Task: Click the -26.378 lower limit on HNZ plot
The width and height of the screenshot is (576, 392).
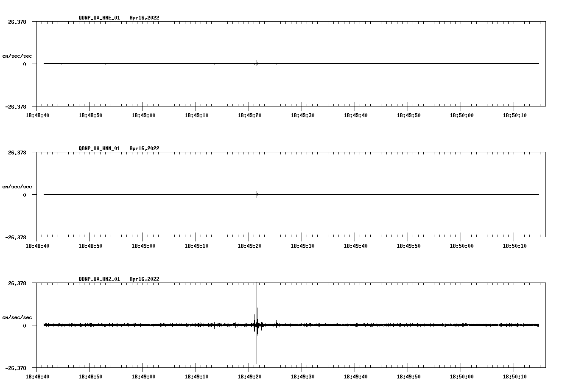Action: click(16, 368)
